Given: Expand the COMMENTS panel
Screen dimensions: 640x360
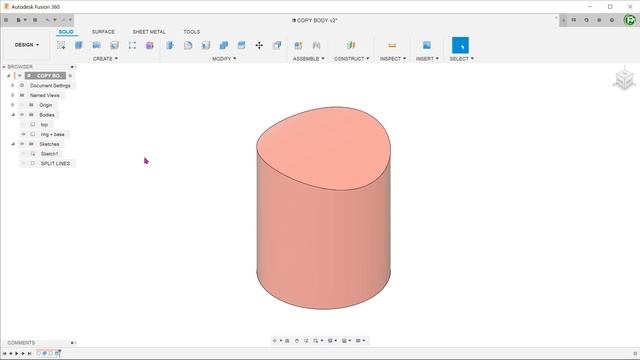Looking at the screenshot, I should pos(72,343).
